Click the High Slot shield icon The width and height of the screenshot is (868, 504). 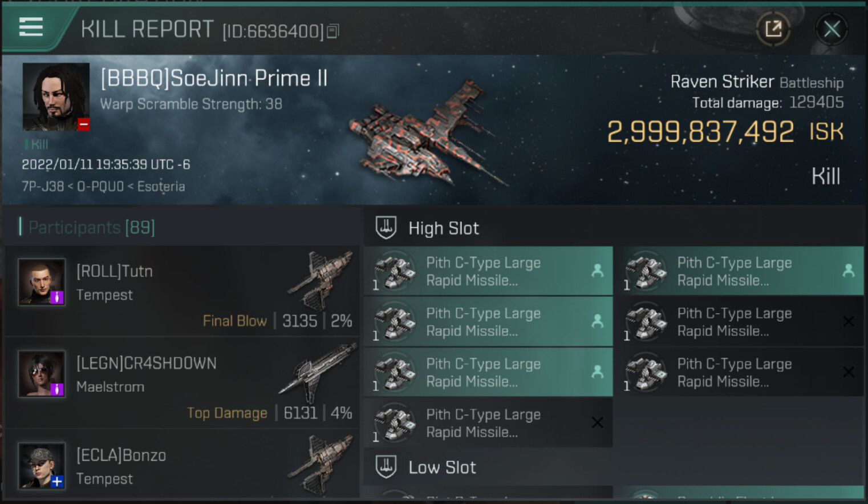tap(386, 228)
